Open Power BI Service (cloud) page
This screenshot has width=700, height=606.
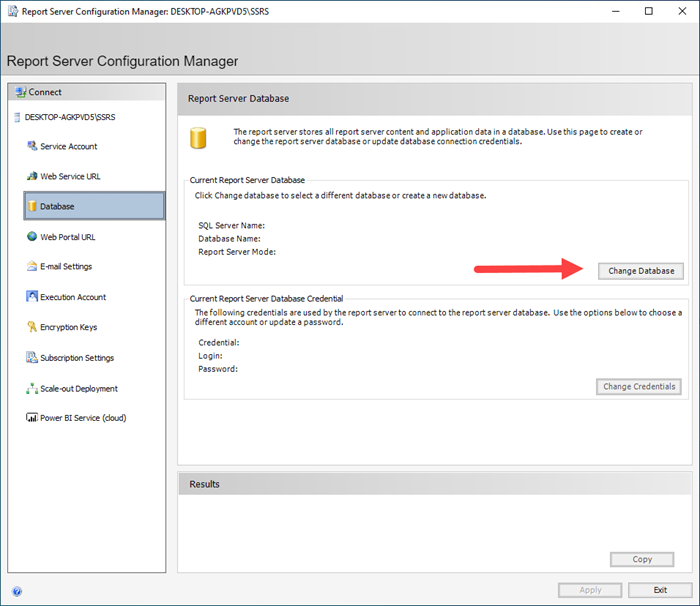(83, 418)
